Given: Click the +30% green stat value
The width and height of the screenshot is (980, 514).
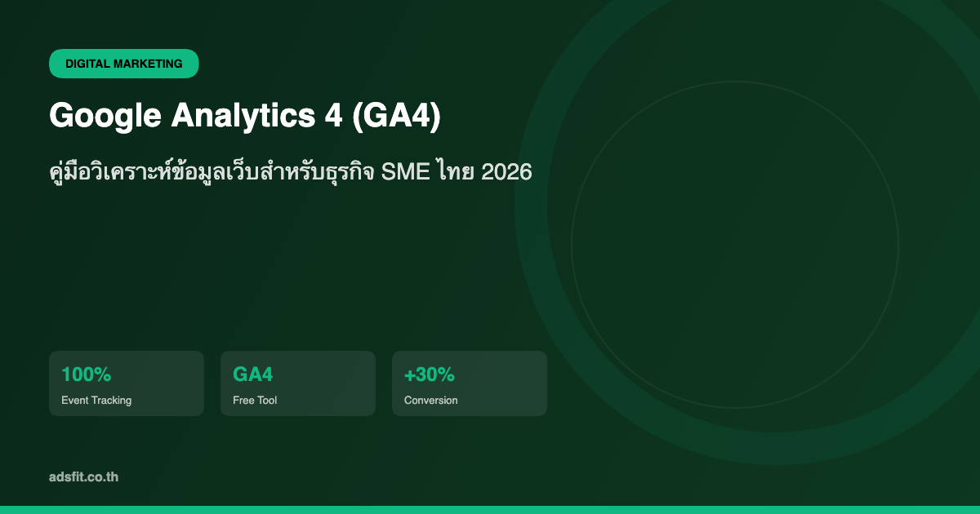Looking at the screenshot, I should click(429, 374).
